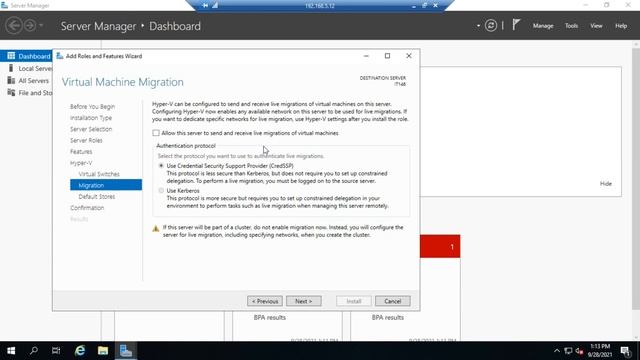The image size is (640, 360).
Task: Open the Windows Start menu
Action: (11, 351)
